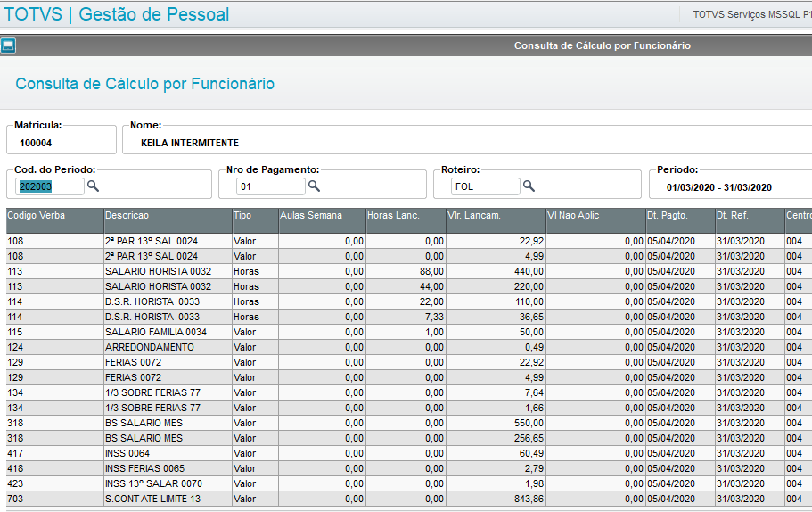Click the code 703 cell

click(15, 499)
